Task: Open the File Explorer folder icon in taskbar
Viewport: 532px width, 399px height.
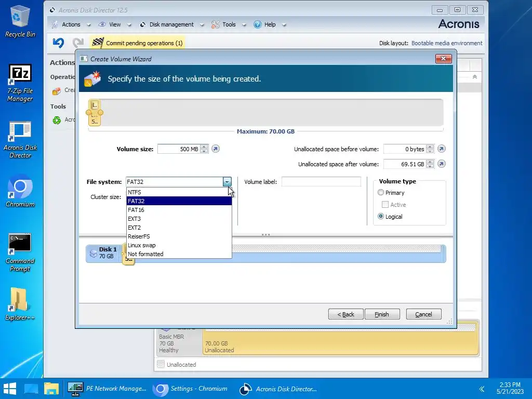Action: [51, 389]
